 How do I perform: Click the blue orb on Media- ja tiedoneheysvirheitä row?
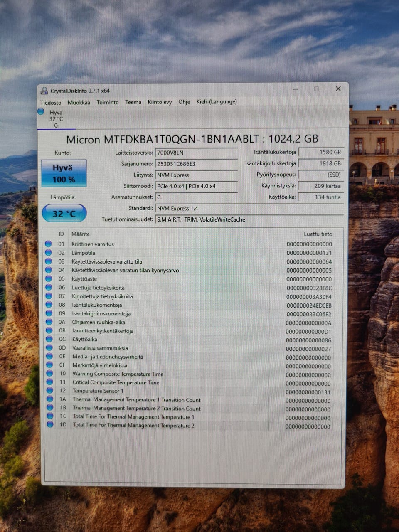[49, 357]
